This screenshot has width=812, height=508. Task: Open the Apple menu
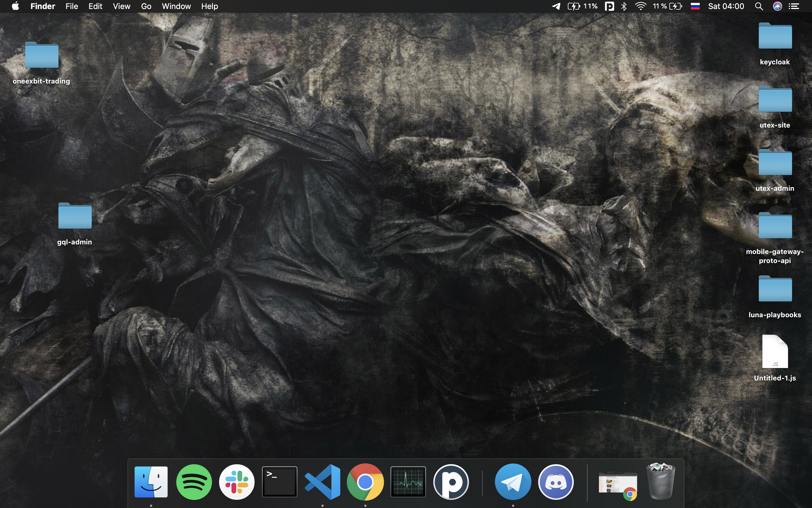[x=16, y=6]
